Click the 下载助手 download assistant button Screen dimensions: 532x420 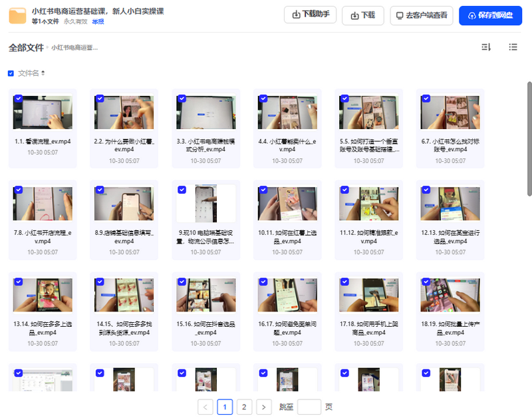click(x=310, y=15)
